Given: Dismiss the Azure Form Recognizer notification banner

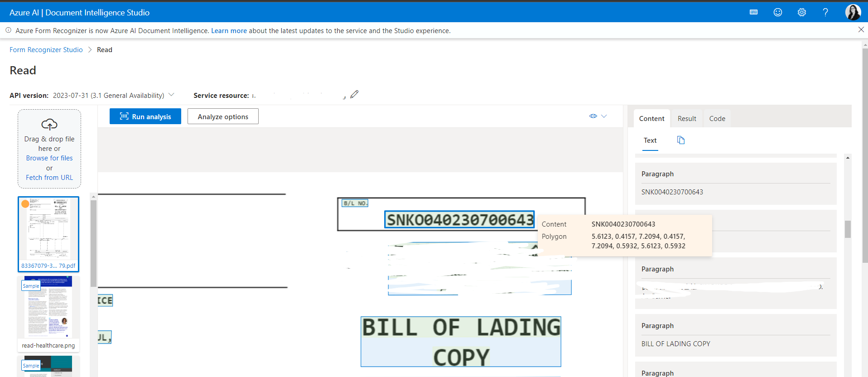Looking at the screenshot, I should click(861, 30).
